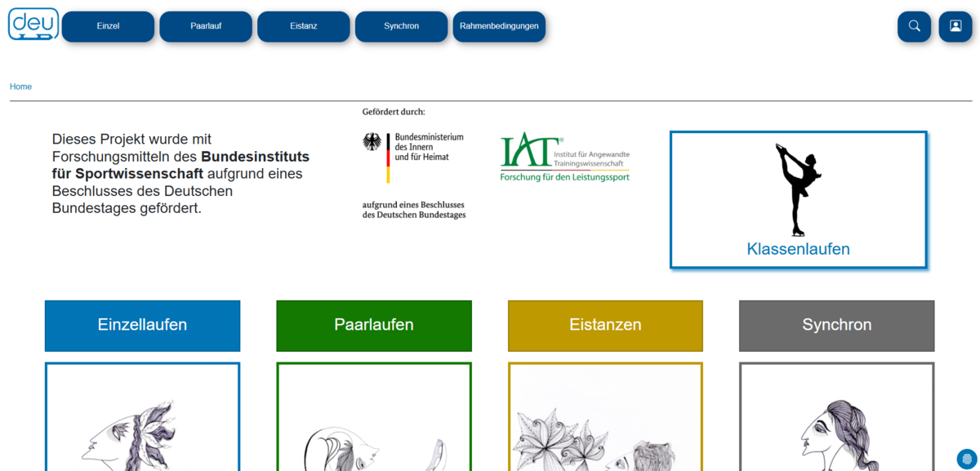
Task: Click the fingerprint privacy icon
Action: pyautogui.click(x=966, y=459)
